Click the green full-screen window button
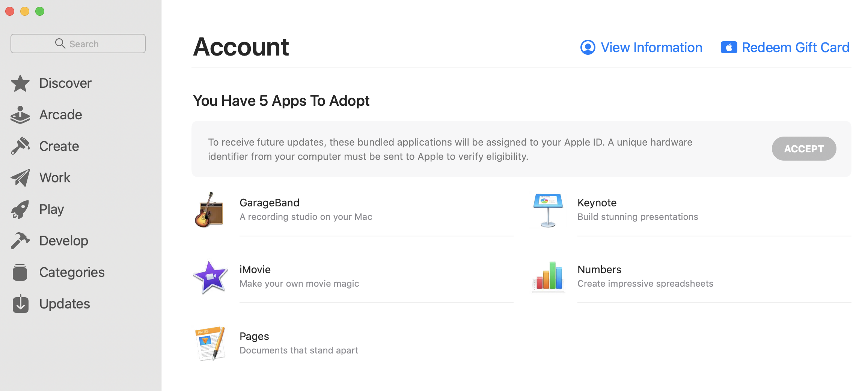Viewport: 868px width, 391px height. [40, 11]
